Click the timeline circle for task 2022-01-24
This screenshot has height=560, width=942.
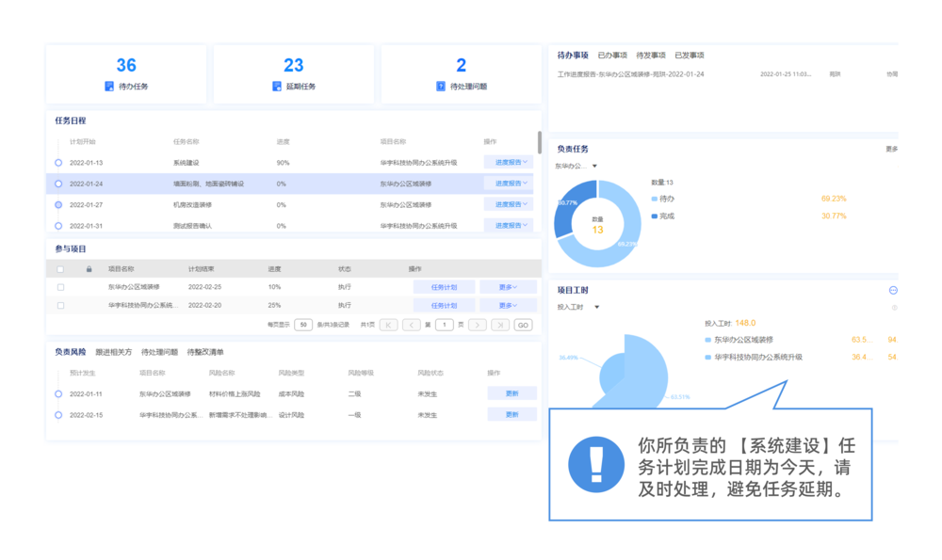58,184
